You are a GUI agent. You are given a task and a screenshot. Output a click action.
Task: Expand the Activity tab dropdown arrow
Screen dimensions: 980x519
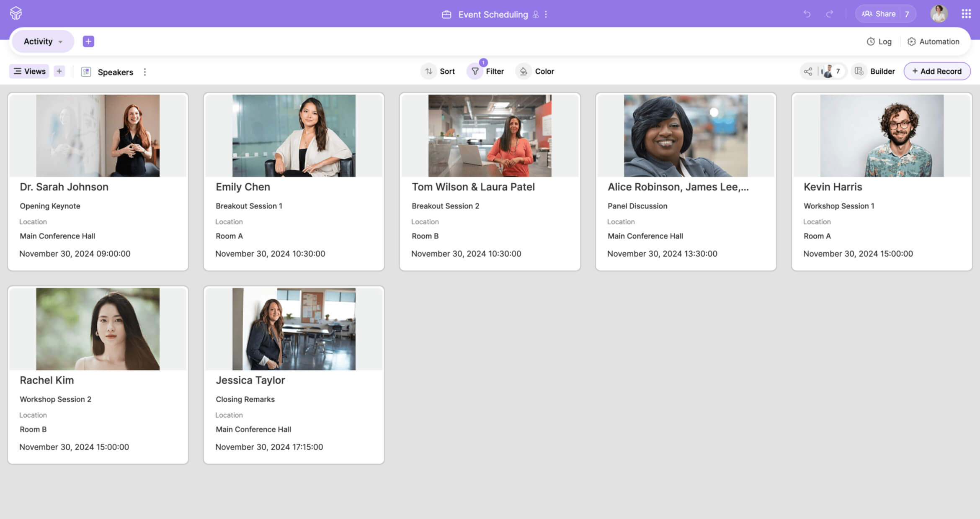pos(60,42)
